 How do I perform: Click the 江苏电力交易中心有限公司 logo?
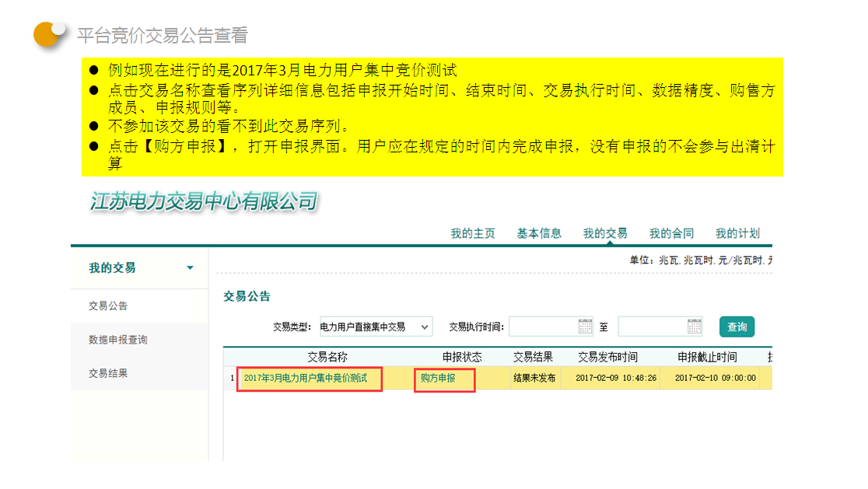tap(204, 201)
